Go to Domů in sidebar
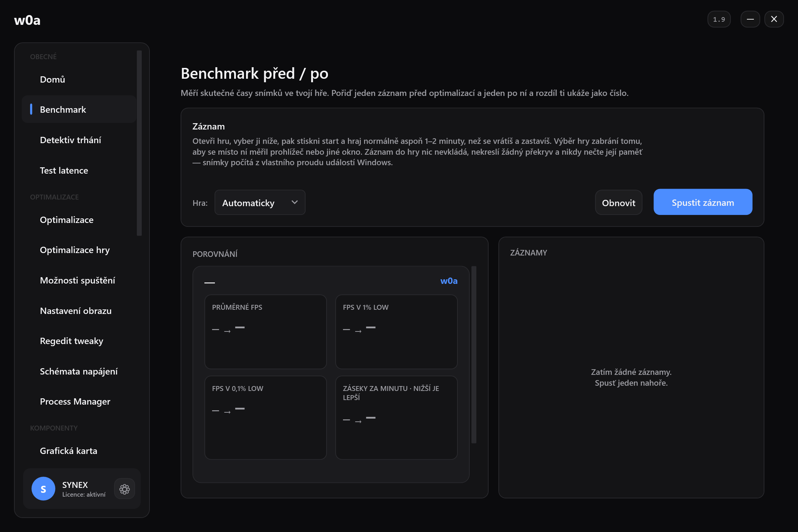Screen dimensions: 798x532 79,79
